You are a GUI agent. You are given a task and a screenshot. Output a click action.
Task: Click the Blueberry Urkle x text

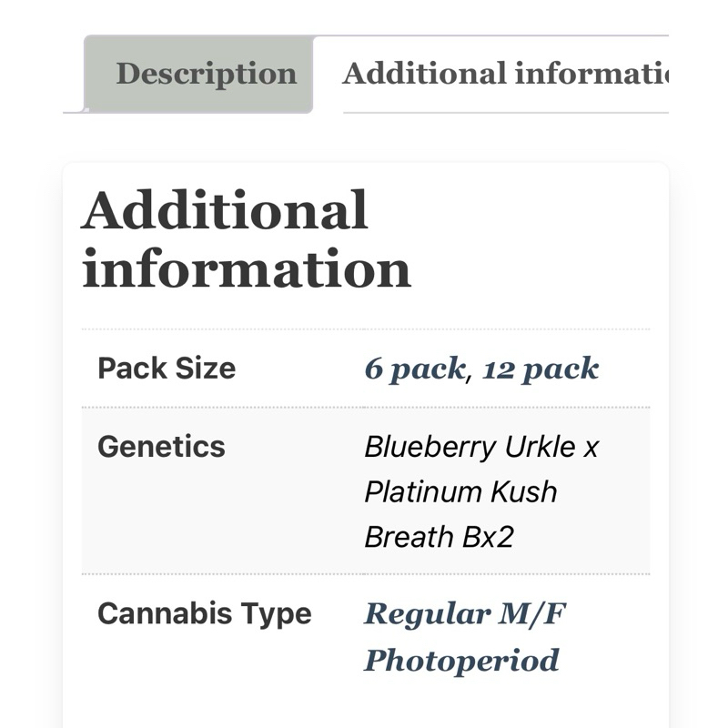[x=481, y=447]
